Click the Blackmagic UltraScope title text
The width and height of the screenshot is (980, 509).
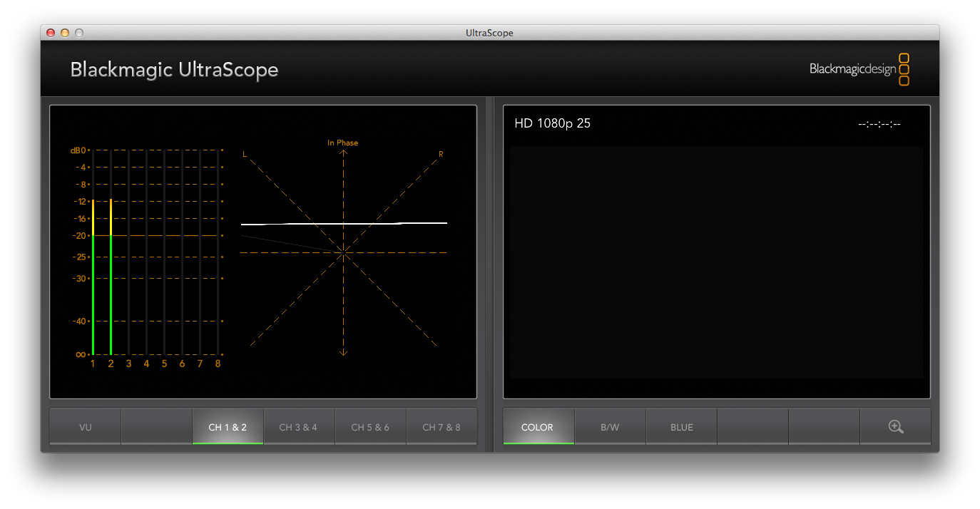[x=174, y=70]
